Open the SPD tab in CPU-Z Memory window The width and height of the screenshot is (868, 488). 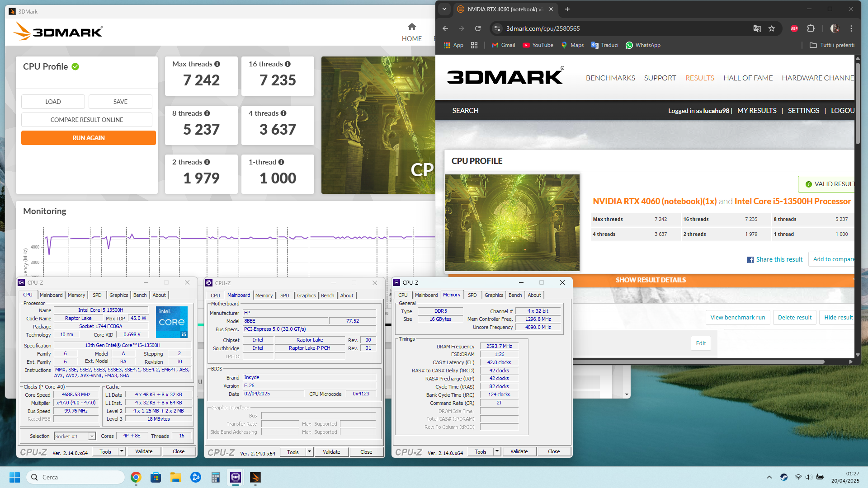pyautogui.click(x=472, y=295)
